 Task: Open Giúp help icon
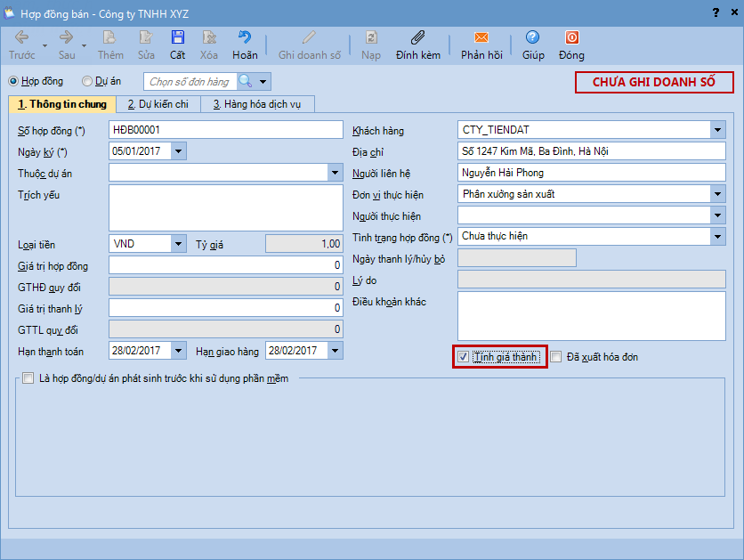[x=533, y=38]
